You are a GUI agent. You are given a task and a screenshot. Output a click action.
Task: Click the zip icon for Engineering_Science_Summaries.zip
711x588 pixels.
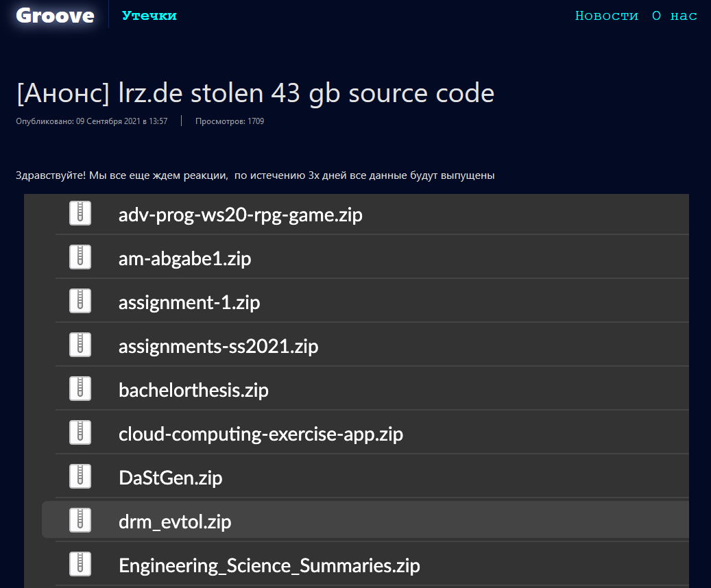[x=80, y=565]
